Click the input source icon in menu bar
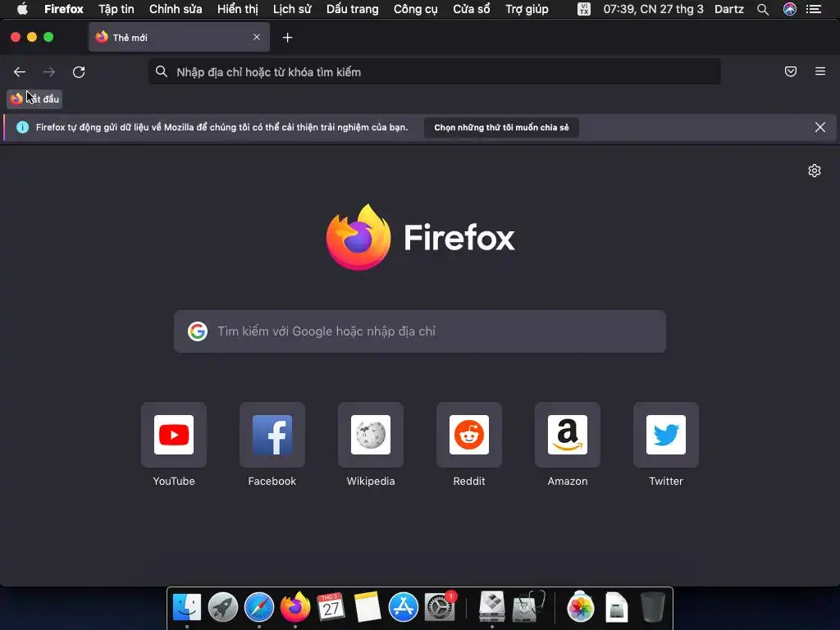 (584, 9)
